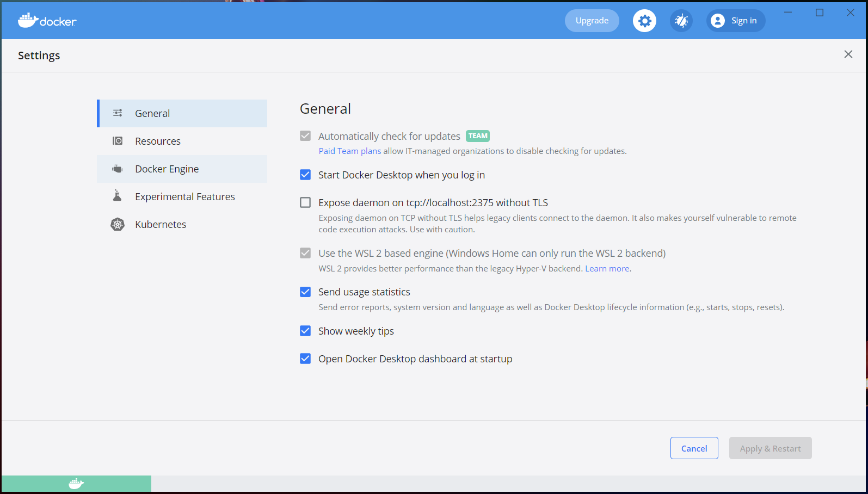The width and height of the screenshot is (868, 494).
Task: Maximize the Docker Desktop window
Action: (x=820, y=13)
